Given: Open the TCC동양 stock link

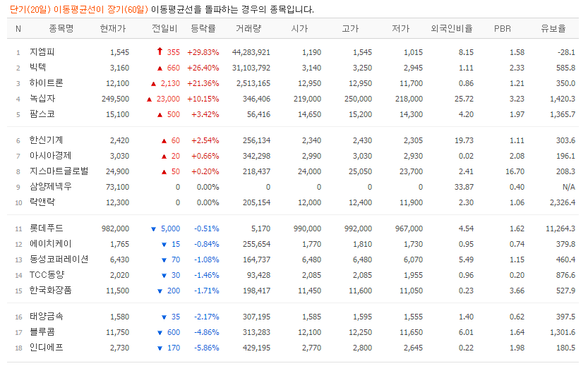Looking at the screenshot, I should pyautogui.click(x=47, y=275).
